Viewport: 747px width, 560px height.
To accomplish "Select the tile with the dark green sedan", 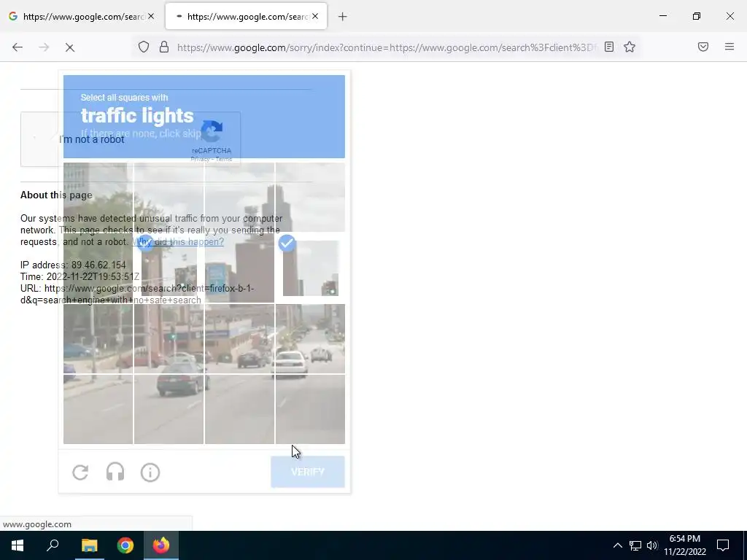I will coord(169,410).
